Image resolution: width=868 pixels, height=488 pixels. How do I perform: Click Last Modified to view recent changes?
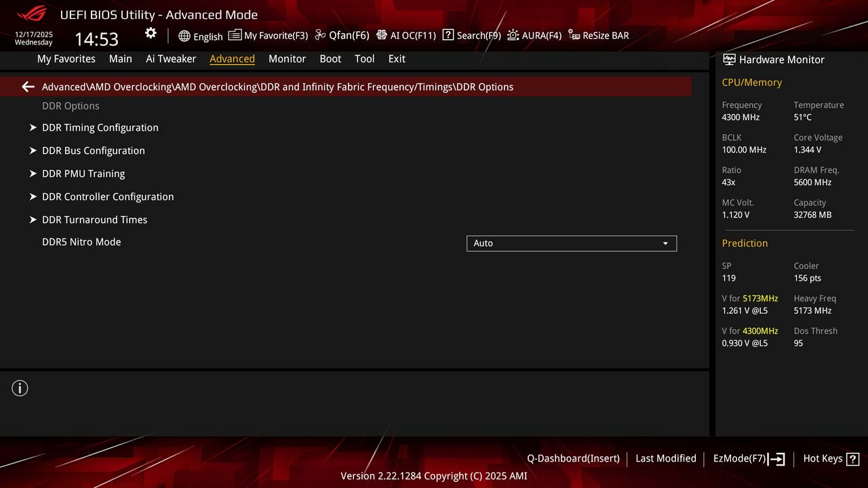click(x=665, y=458)
